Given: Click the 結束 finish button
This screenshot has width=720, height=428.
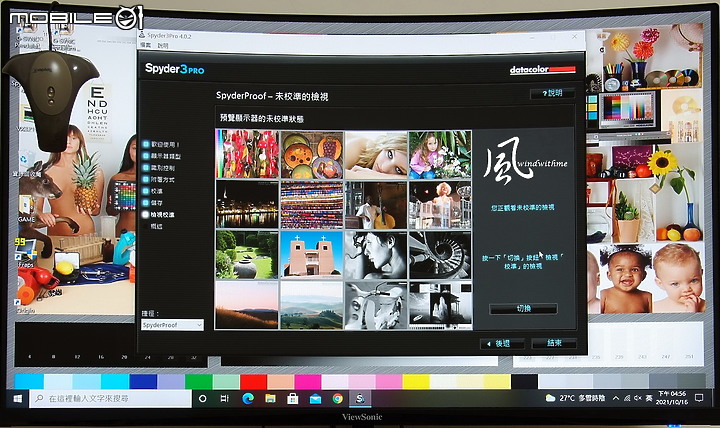Looking at the screenshot, I should coord(554,343).
